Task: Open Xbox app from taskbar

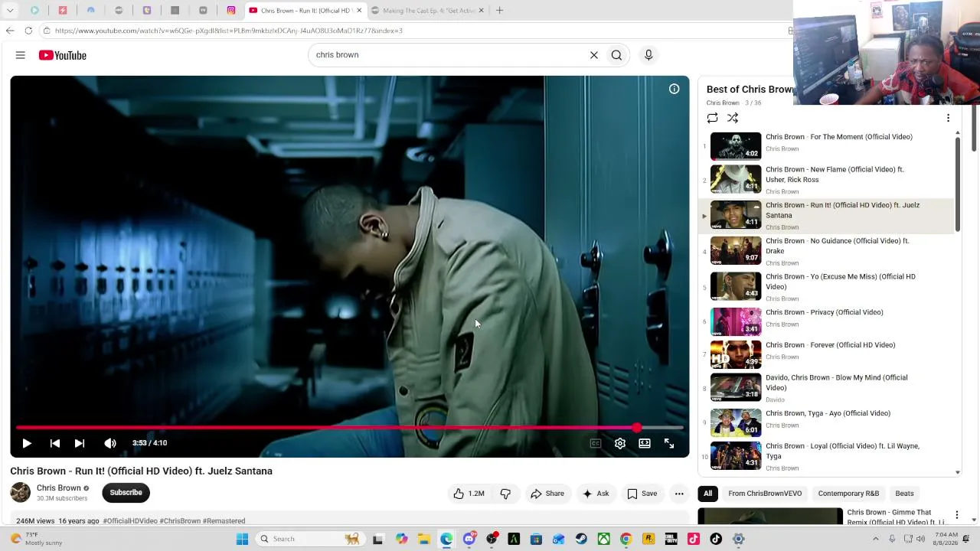Action: [x=604, y=539]
